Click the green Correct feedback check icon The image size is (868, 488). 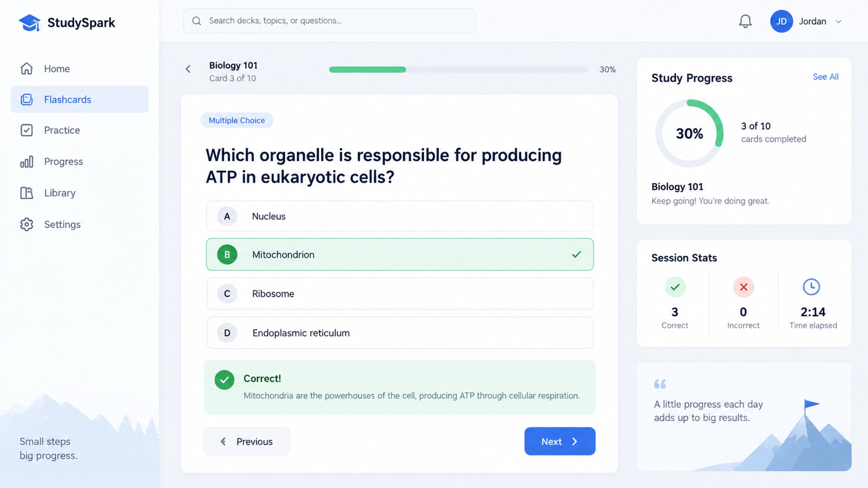(x=224, y=380)
